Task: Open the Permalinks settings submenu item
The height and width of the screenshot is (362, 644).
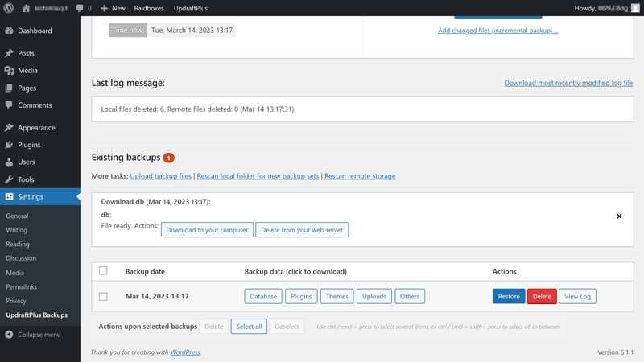Action: pos(23,286)
